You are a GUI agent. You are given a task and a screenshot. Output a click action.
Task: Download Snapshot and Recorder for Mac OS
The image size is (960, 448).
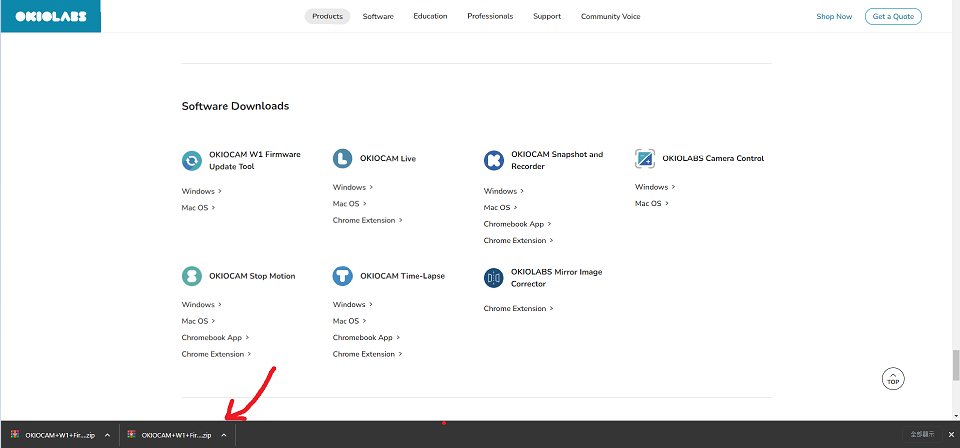click(501, 207)
